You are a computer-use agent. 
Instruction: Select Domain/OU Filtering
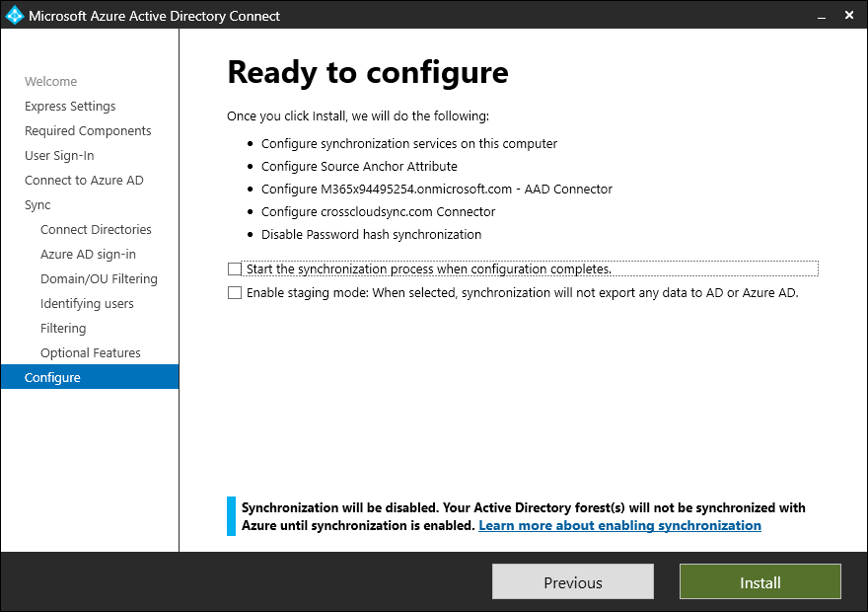[x=100, y=278]
